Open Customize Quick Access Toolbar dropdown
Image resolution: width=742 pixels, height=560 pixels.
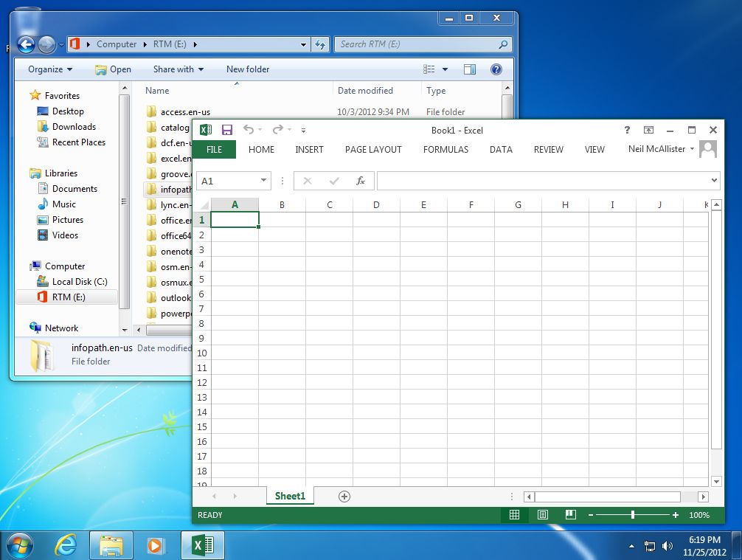(x=303, y=130)
